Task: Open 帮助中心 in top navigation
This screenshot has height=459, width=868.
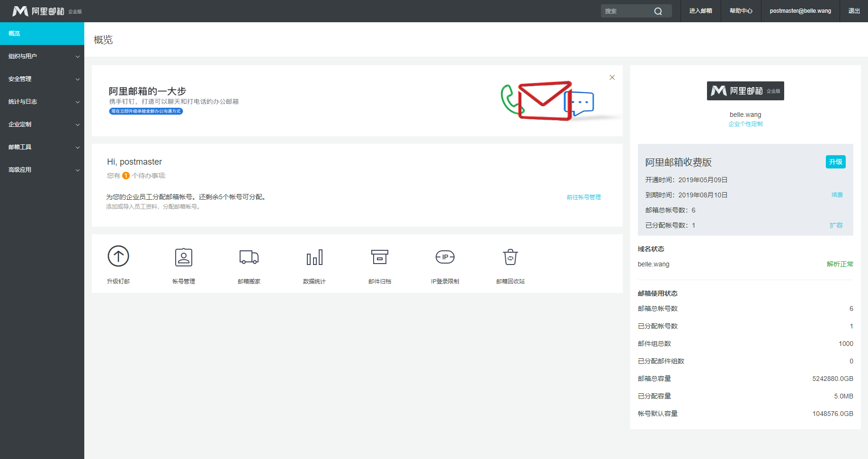Action: click(741, 11)
